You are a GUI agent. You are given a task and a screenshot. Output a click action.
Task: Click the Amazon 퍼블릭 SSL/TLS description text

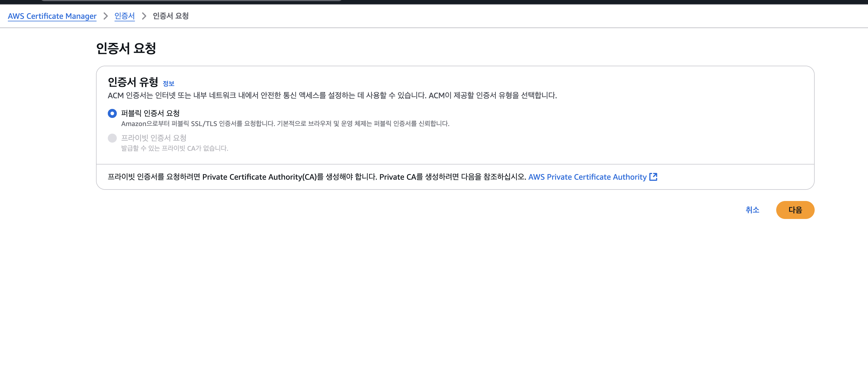click(x=285, y=124)
